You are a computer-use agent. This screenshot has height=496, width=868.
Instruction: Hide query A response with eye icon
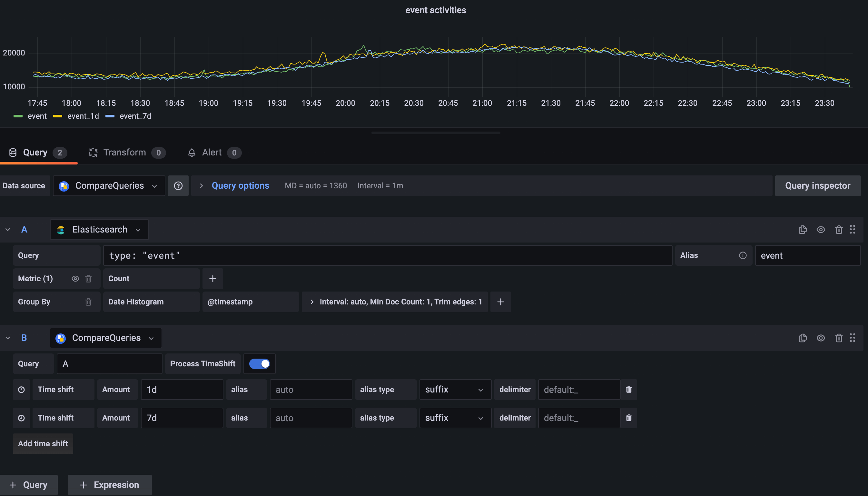pos(821,230)
